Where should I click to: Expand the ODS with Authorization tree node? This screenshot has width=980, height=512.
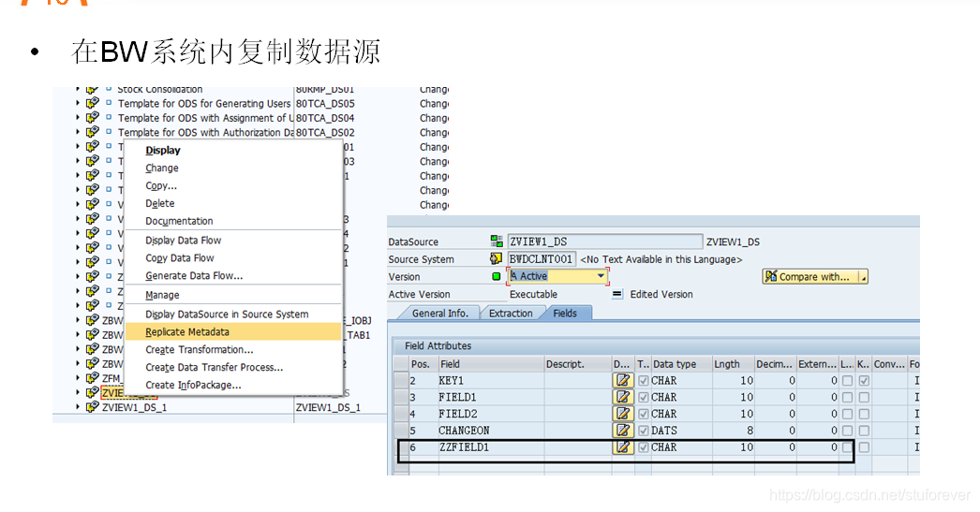coord(78,132)
